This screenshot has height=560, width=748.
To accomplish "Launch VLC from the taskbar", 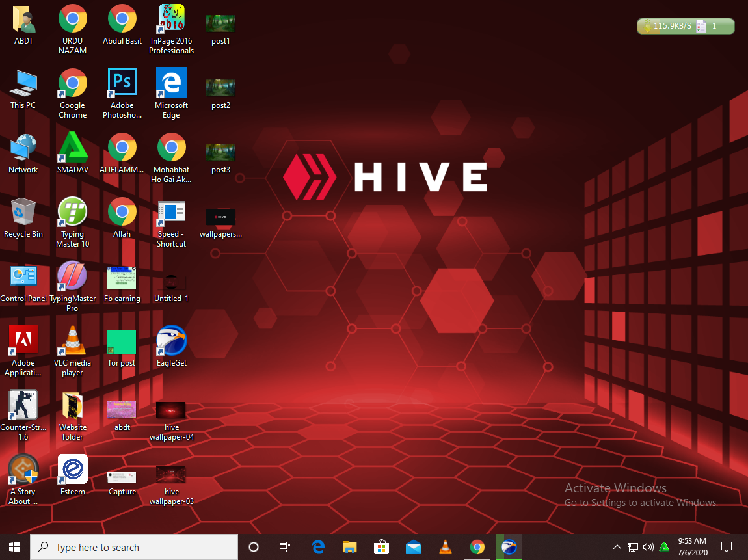I will click(x=445, y=547).
